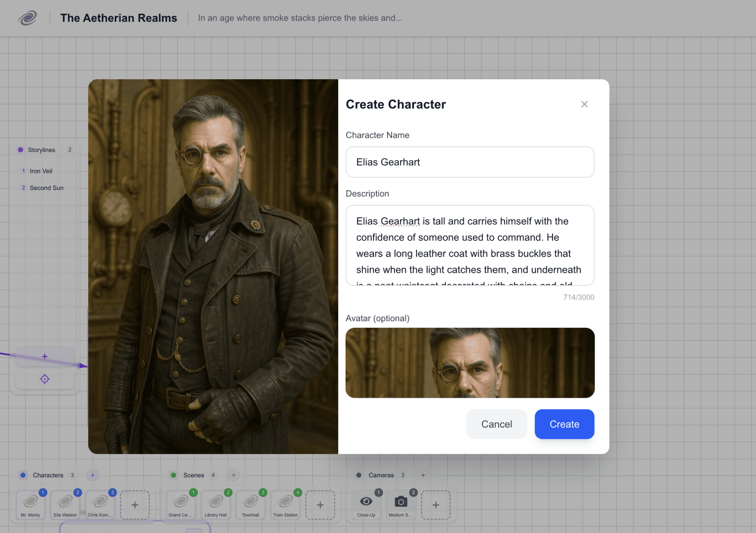The image size is (756, 533).
Task: Add a camera via Cameras header plus
Action: pos(423,475)
